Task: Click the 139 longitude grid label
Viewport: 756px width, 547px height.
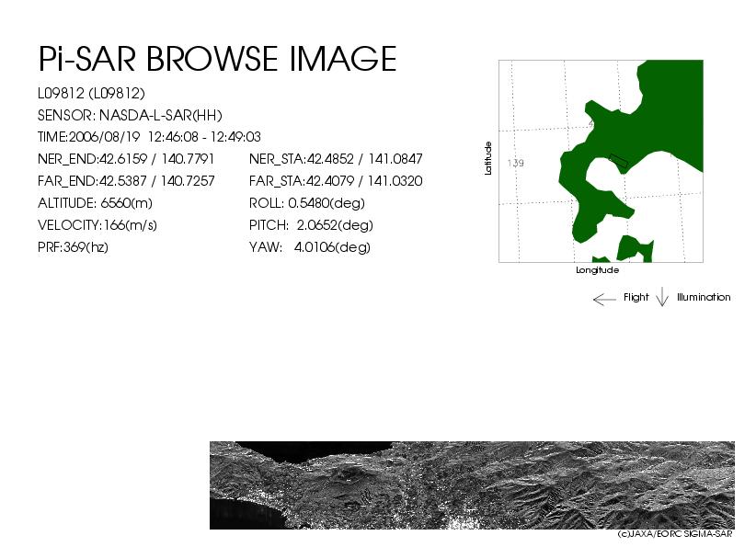Action: [515, 163]
